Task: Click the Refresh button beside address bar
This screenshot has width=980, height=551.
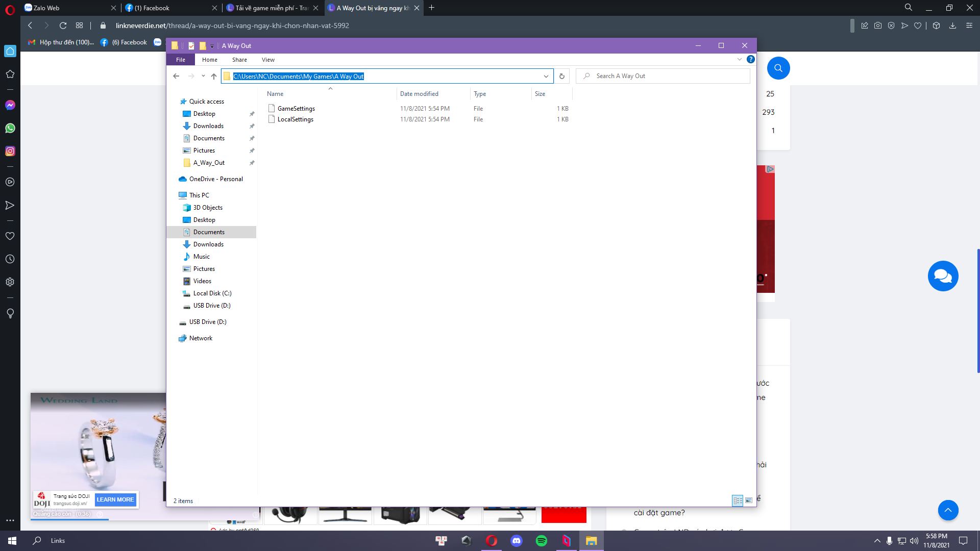Action: click(x=561, y=76)
